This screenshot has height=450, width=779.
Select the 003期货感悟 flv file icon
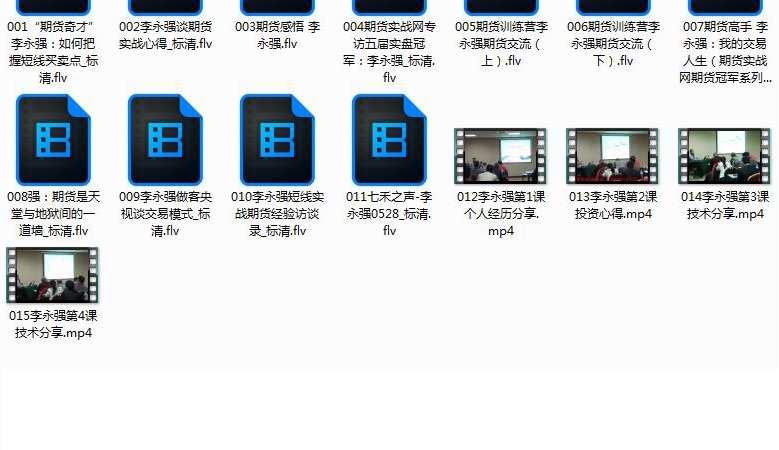click(x=277, y=7)
